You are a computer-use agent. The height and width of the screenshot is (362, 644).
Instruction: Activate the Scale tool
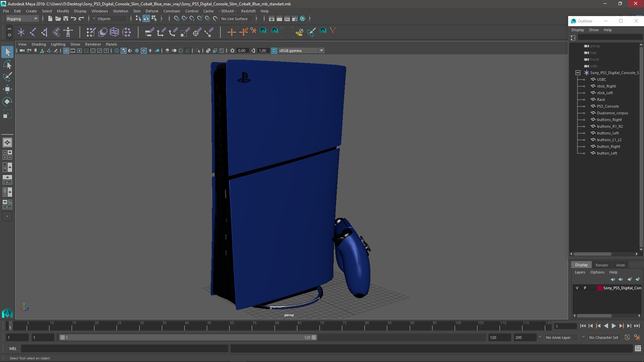(7, 114)
